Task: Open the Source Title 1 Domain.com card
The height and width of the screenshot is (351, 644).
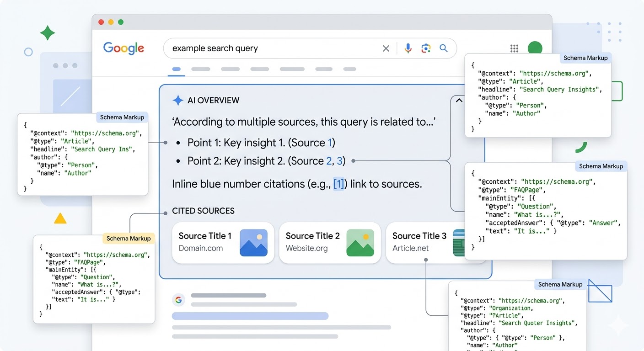Action: [x=223, y=243]
